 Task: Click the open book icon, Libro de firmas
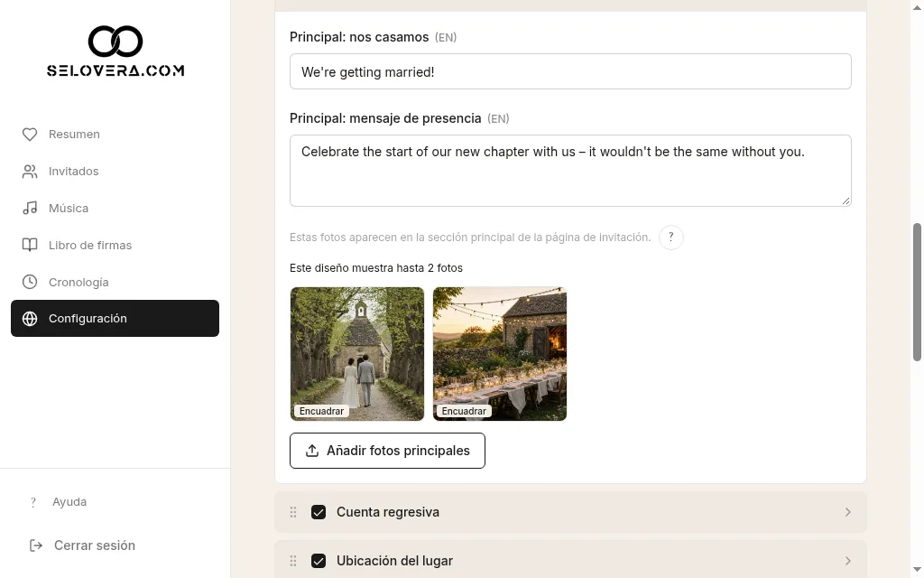(x=30, y=246)
